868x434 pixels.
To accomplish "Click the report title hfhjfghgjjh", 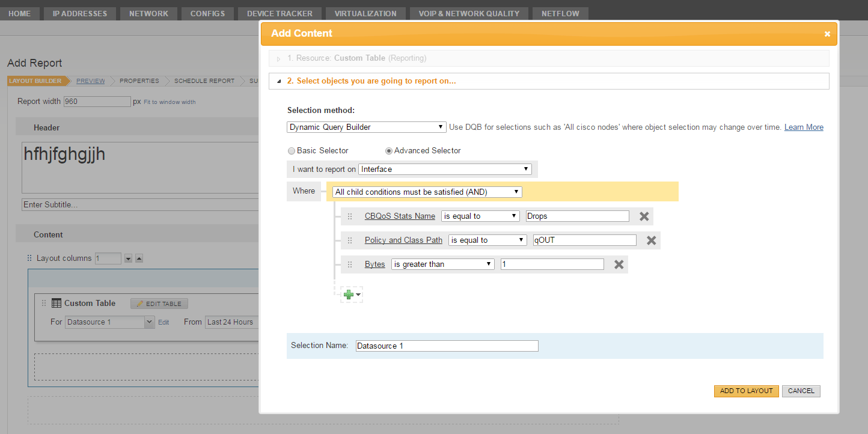I will [65, 154].
